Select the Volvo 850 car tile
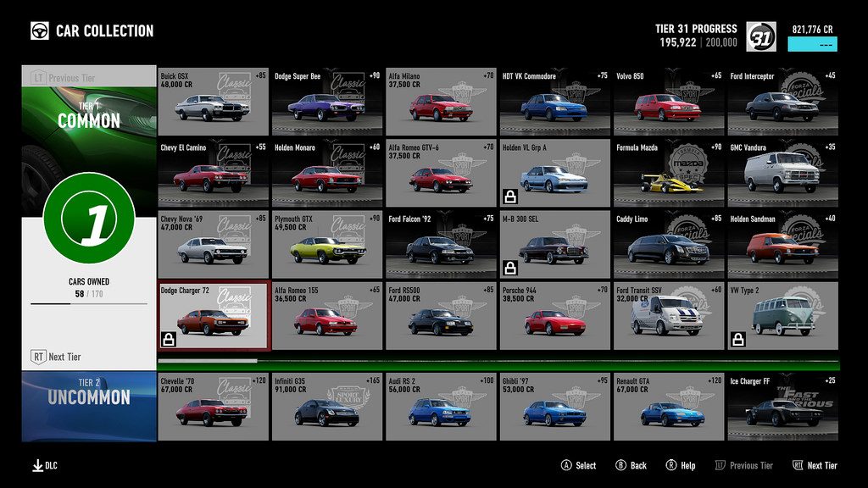This screenshot has width=868, height=488. (x=670, y=102)
